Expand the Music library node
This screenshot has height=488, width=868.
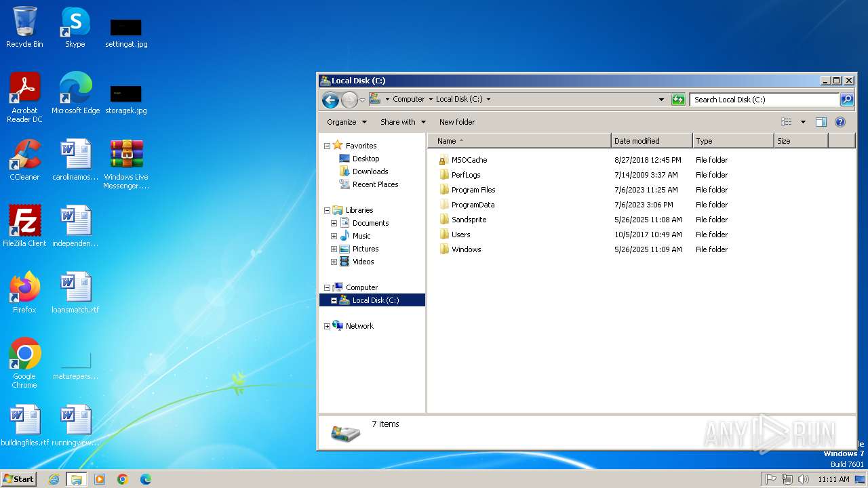pos(334,236)
